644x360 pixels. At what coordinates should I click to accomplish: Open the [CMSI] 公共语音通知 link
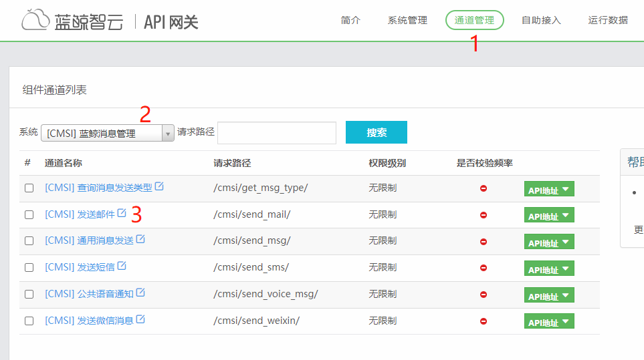pos(89,294)
